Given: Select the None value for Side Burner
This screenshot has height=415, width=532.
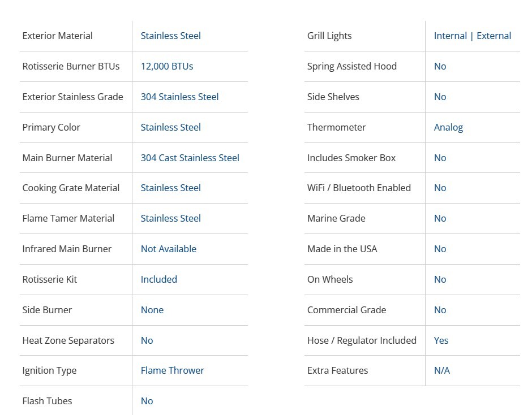Looking at the screenshot, I should coord(152,310).
